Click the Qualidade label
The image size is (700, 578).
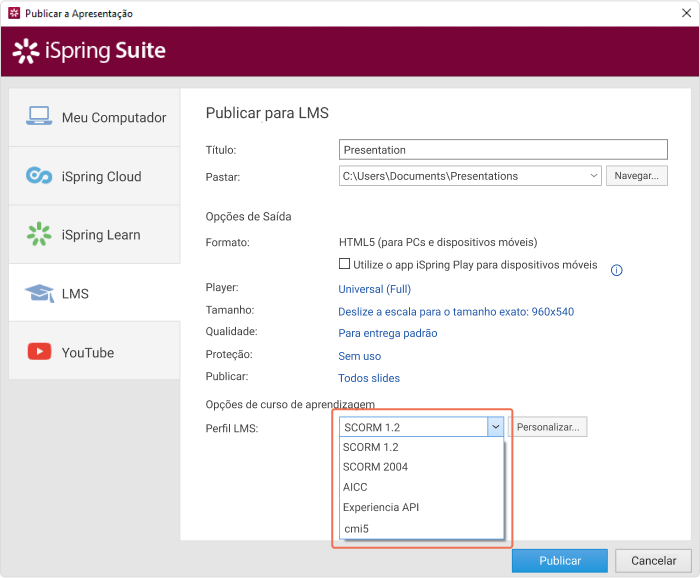231,331
